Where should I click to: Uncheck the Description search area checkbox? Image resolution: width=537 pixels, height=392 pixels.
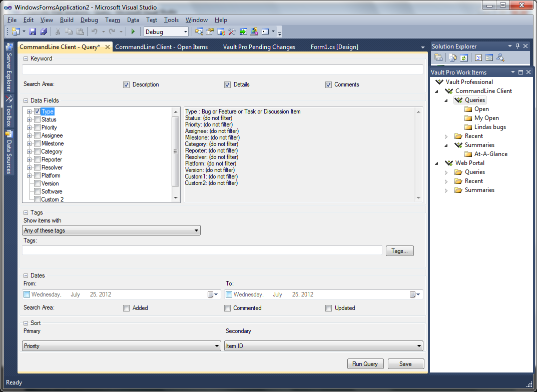pos(126,85)
